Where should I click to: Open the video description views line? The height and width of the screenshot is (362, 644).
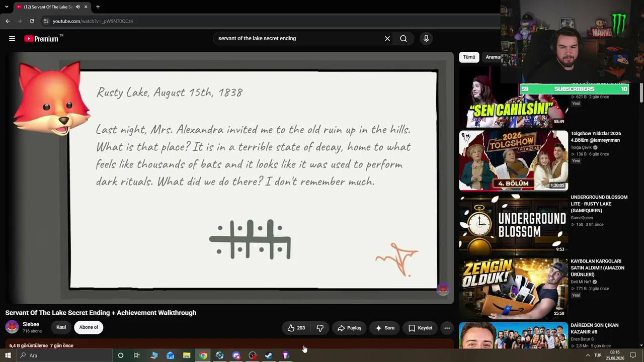coord(41,346)
